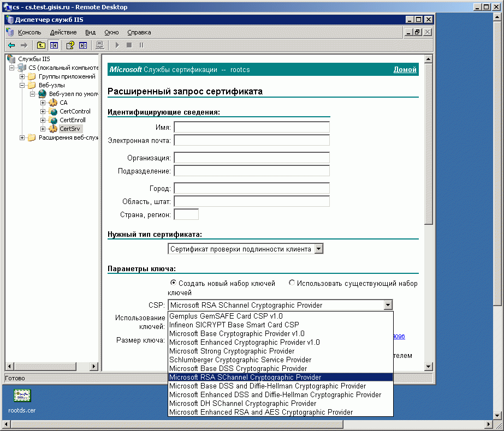Collapse the default web site node
Viewport: 504px width, 431px height.
pyautogui.click(x=32, y=94)
